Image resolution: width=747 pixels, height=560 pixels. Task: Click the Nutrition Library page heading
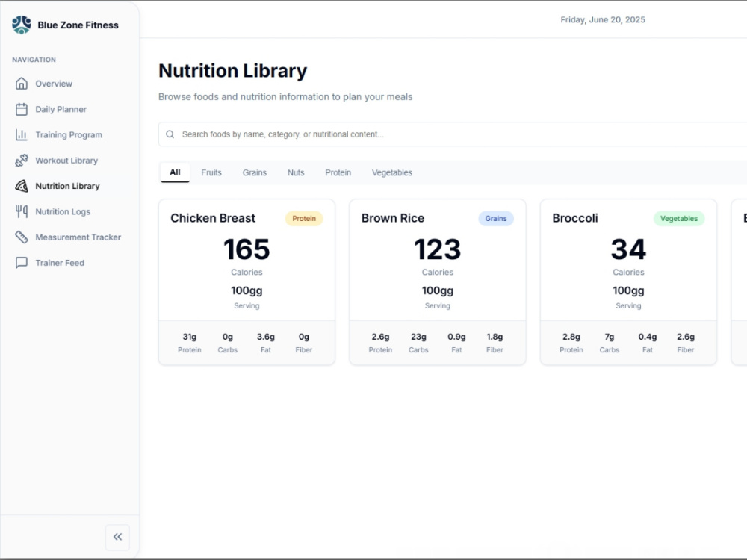(x=233, y=70)
